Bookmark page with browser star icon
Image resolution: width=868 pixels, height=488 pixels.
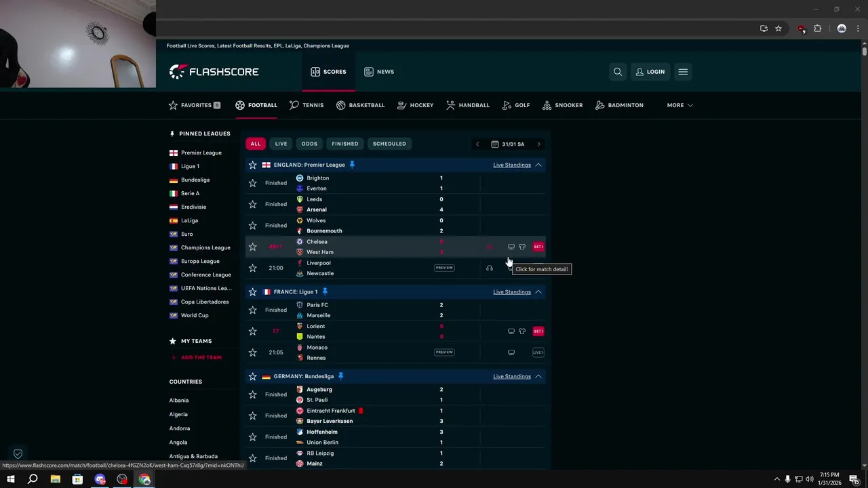tap(778, 28)
